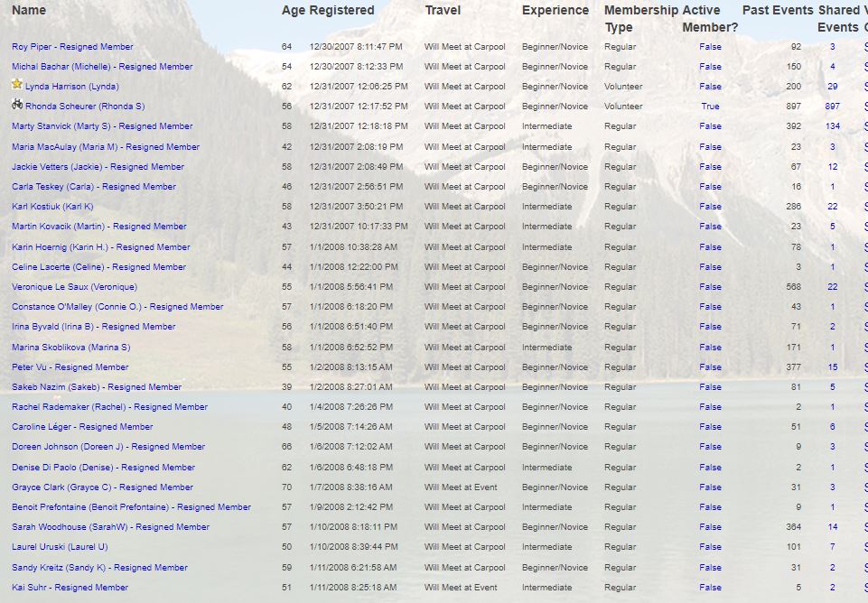Open Peter Vu's member profile link
868x603 pixels.
click(70, 367)
